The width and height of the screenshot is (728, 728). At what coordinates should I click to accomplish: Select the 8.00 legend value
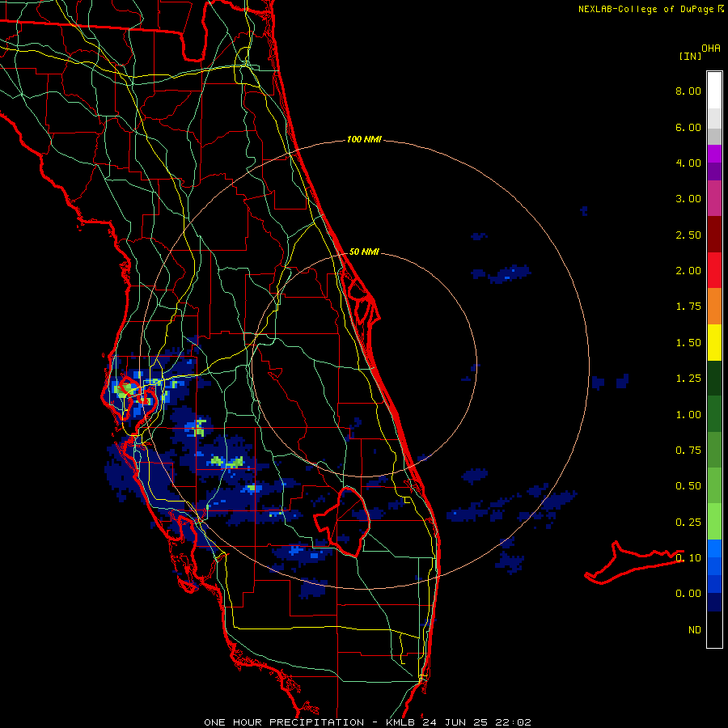pyautogui.click(x=688, y=91)
